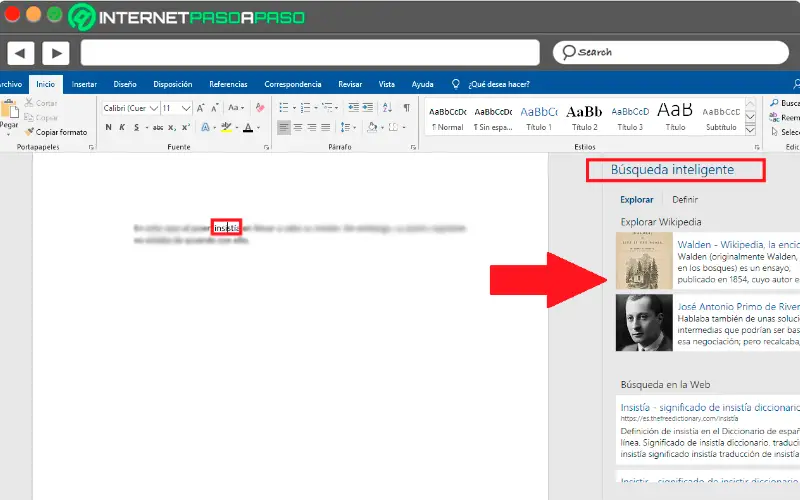Switch to Insertar tab

pyautogui.click(x=84, y=84)
